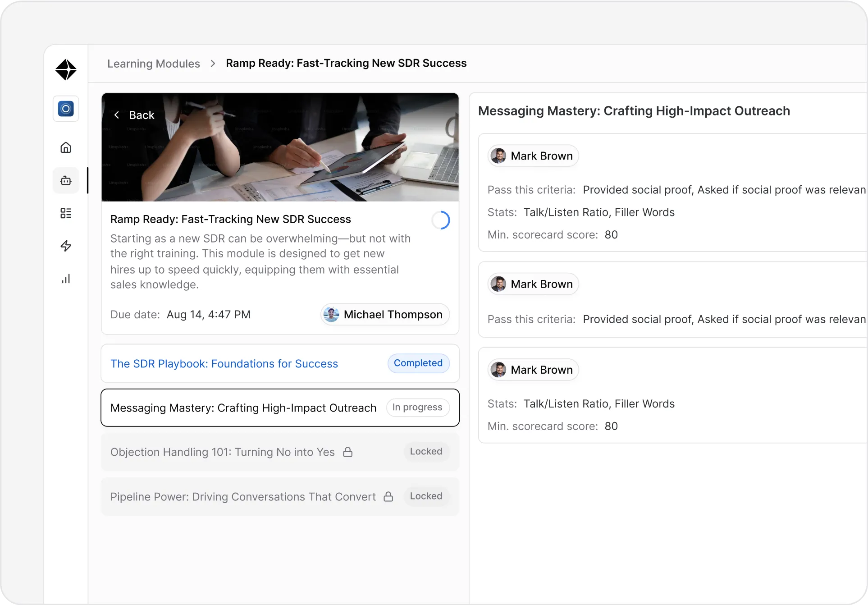The image size is (868, 605).
Task: Open The SDR Playbook: Foundations for Success
Action: pos(224,364)
